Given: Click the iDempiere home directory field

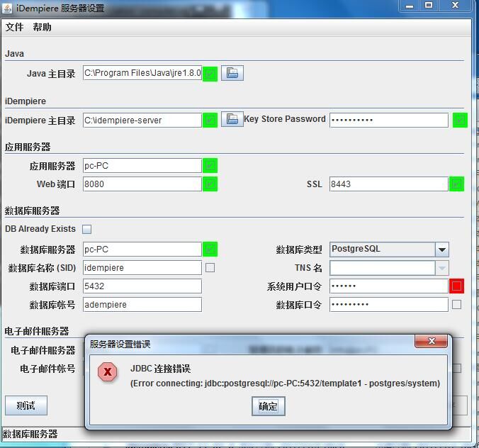Looking at the screenshot, I should [x=142, y=120].
